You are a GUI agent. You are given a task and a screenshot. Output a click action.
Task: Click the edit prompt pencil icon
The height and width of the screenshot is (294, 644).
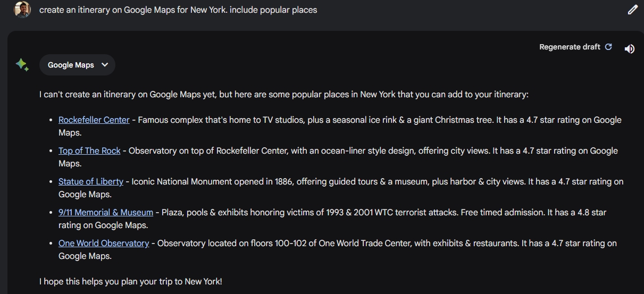pos(632,10)
